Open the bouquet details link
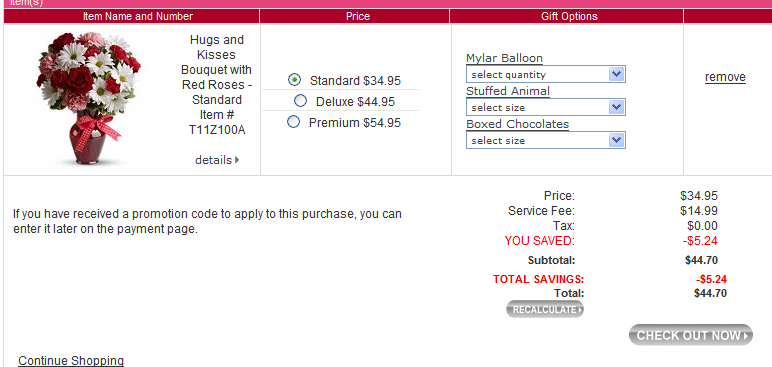The image size is (772, 367). click(214, 160)
